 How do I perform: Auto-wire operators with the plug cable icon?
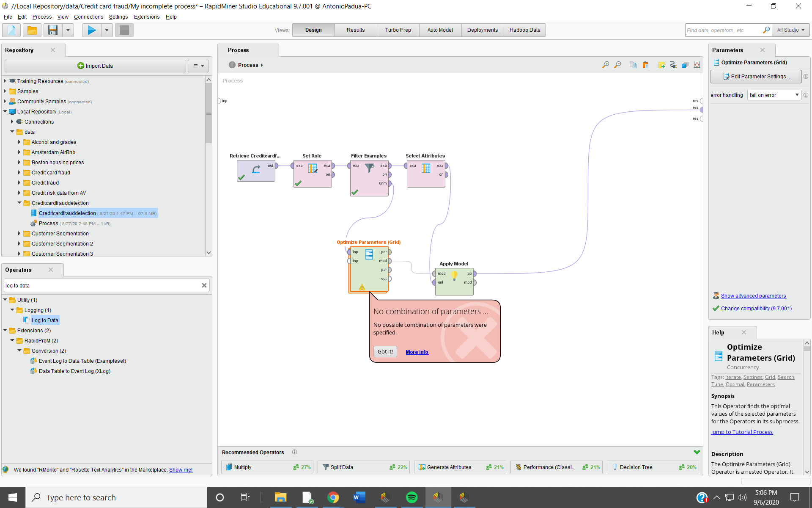673,65
